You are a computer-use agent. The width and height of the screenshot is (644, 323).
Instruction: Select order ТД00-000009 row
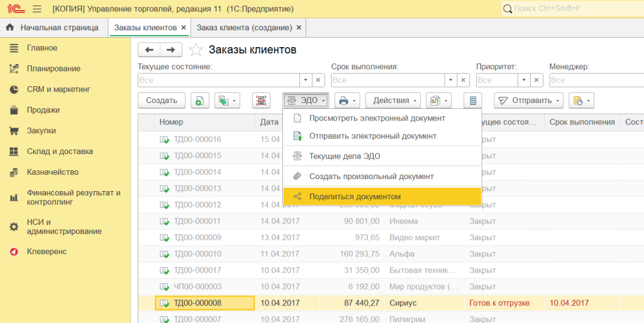(391, 238)
